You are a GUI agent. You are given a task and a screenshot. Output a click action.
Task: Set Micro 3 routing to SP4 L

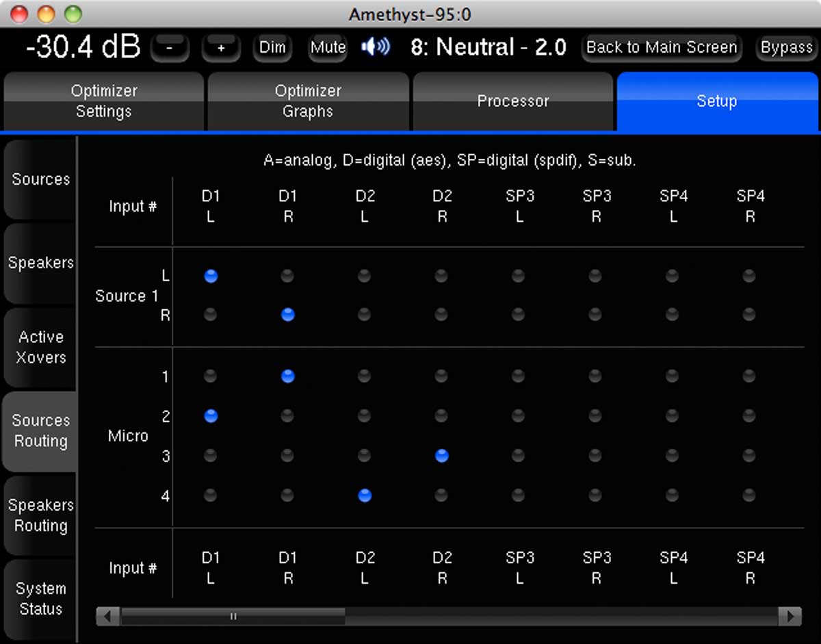[x=673, y=455]
